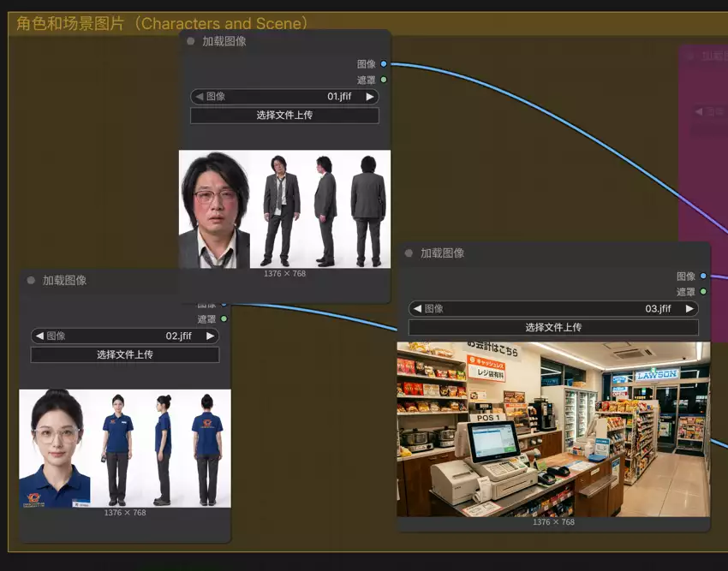
Task: Click 选择文件上传 button under 01.jfif
Action: pos(284,115)
